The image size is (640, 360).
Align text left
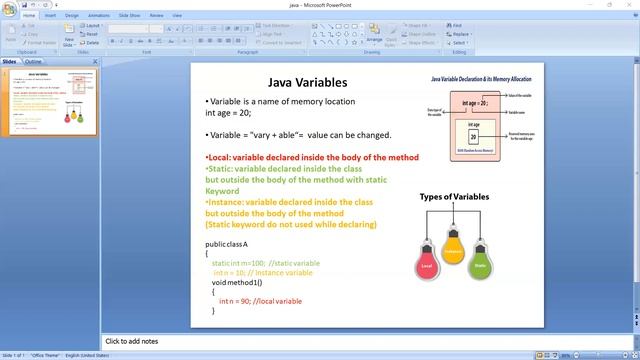point(201,41)
